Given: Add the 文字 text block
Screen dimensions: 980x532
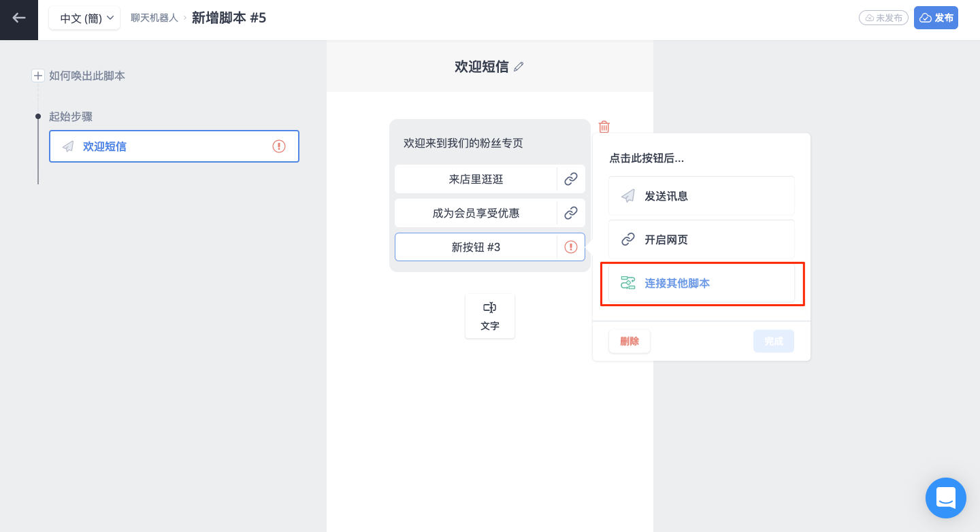Looking at the screenshot, I should (x=490, y=316).
